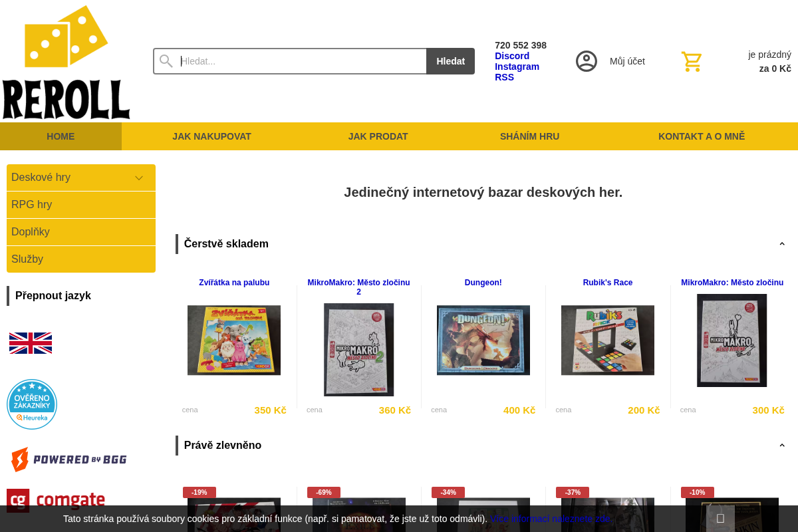Open the KONTAKT A O MNĚ page

[x=702, y=136]
